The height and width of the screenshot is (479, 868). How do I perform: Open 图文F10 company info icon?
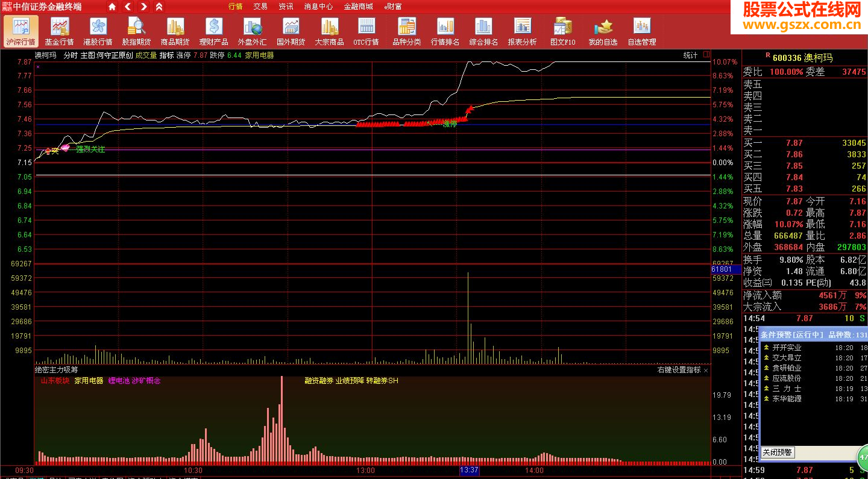[563, 31]
